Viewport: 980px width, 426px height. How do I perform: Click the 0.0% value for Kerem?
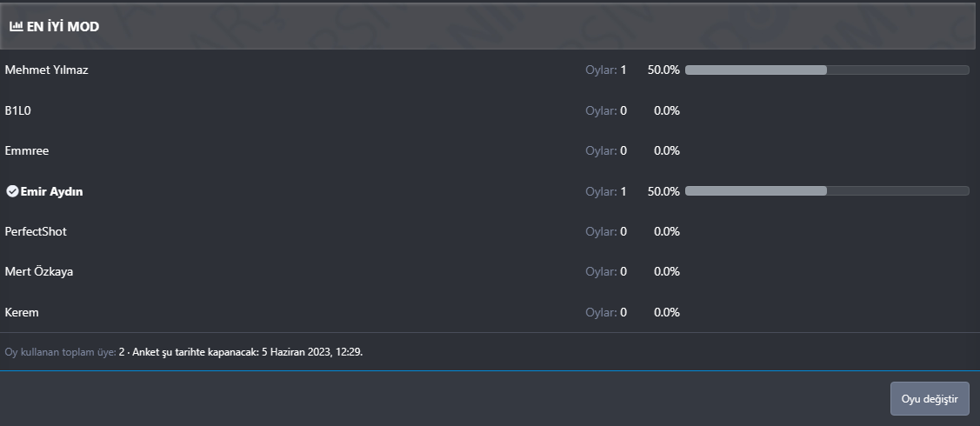[x=666, y=312]
